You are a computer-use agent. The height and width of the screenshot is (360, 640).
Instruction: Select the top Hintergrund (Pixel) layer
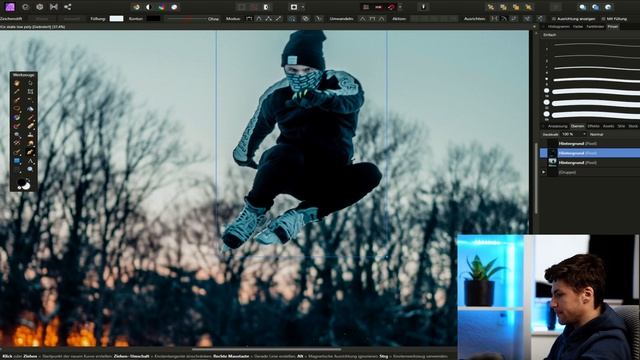coord(590,144)
